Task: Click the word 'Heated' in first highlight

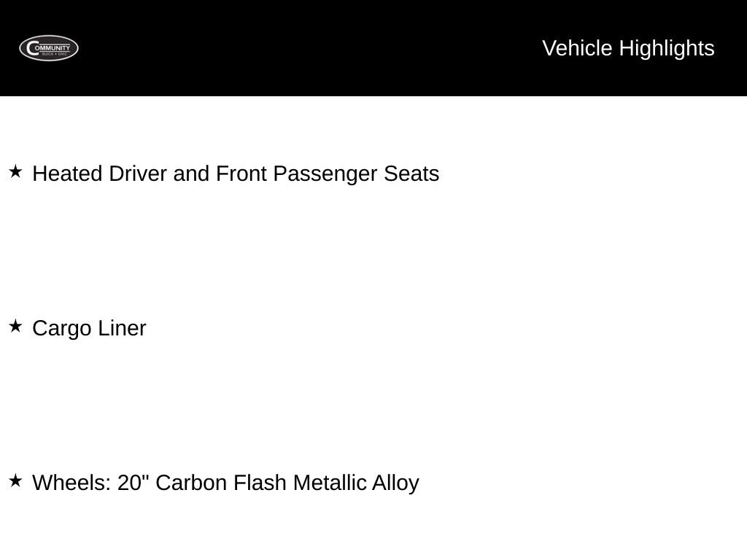Action: (67, 174)
